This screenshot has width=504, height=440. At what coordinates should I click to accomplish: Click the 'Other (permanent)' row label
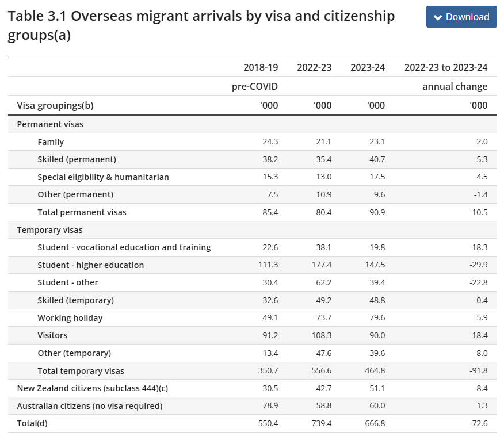click(75, 194)
